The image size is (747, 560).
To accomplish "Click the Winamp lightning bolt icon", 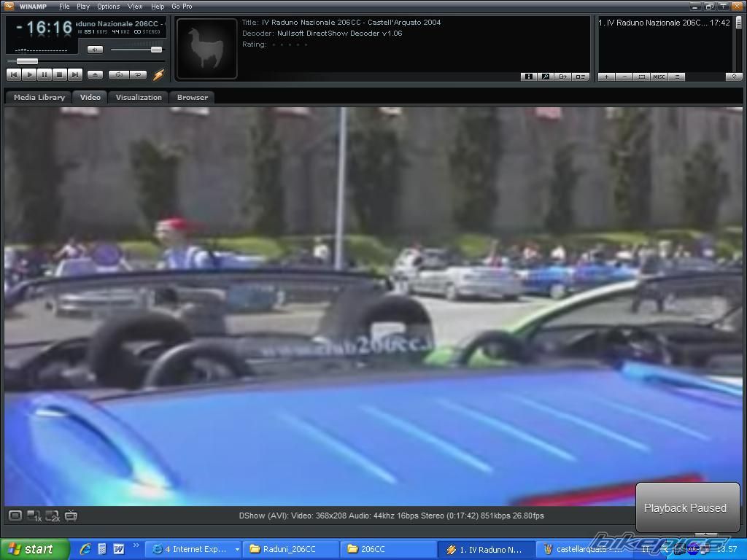I will (158, 74).
